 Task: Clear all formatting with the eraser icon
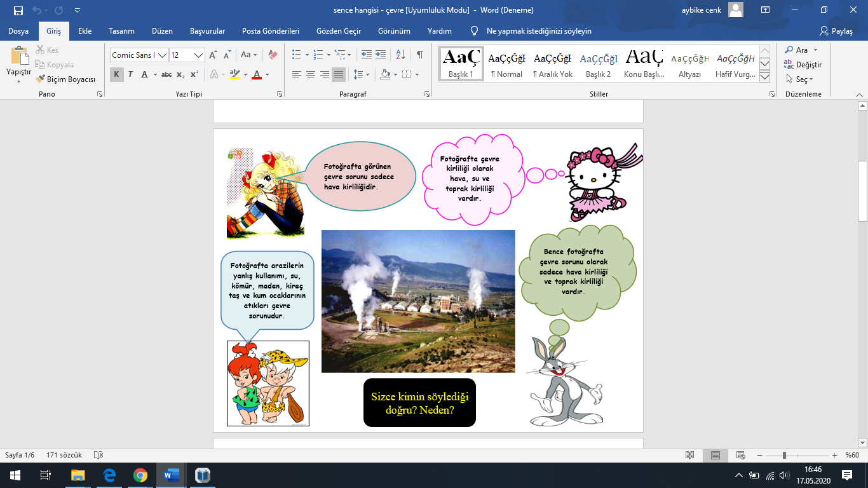click(x=273, y=55)
